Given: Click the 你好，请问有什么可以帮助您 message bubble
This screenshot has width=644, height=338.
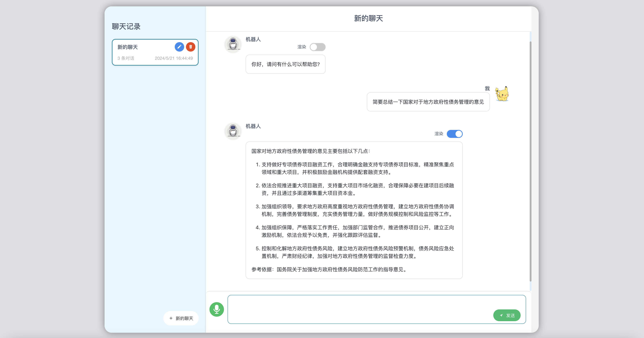Looking at the screenshot, I should tap(285, 64).
